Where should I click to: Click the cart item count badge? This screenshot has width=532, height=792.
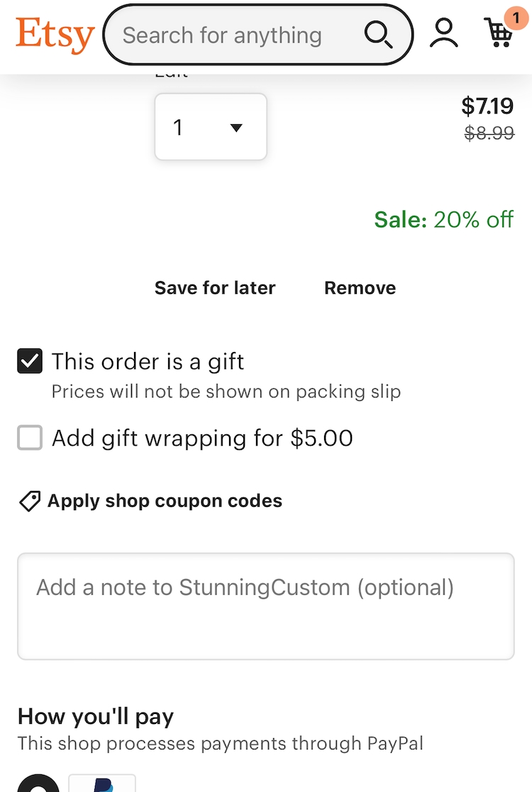point(514,18)
